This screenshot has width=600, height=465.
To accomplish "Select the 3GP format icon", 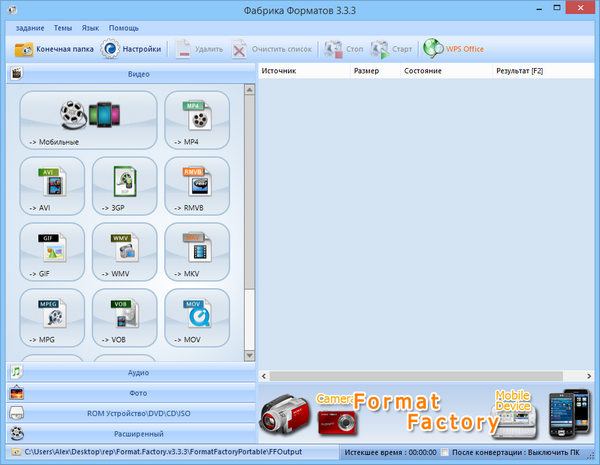I will (124, 186).
